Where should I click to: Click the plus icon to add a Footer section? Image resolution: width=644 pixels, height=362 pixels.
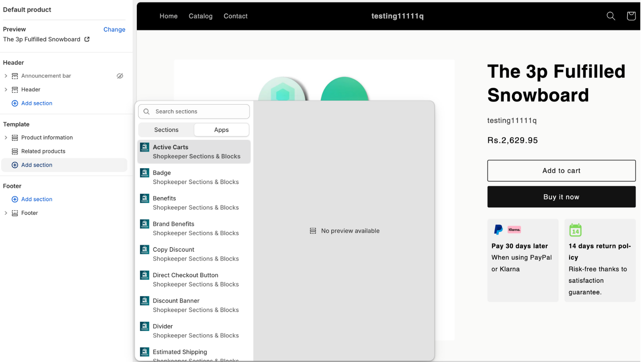pyautogui.click(x=14, y=199)
